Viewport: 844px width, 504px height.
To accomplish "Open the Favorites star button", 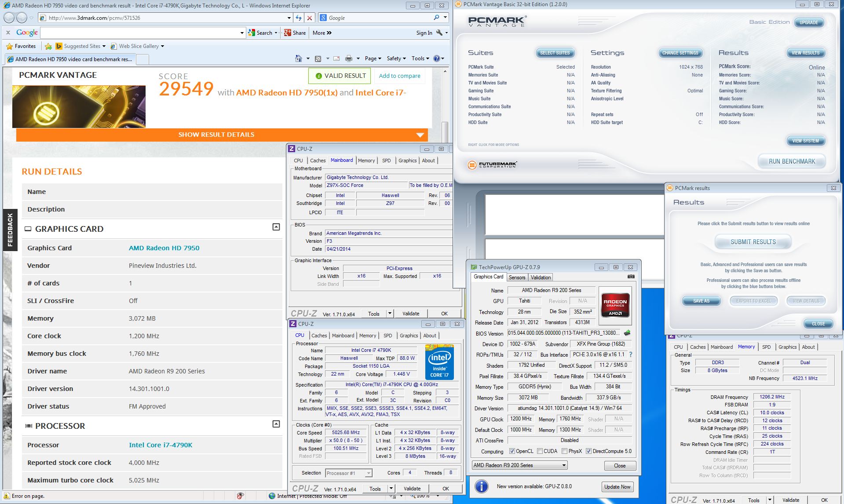I will [x=21, y=46].
